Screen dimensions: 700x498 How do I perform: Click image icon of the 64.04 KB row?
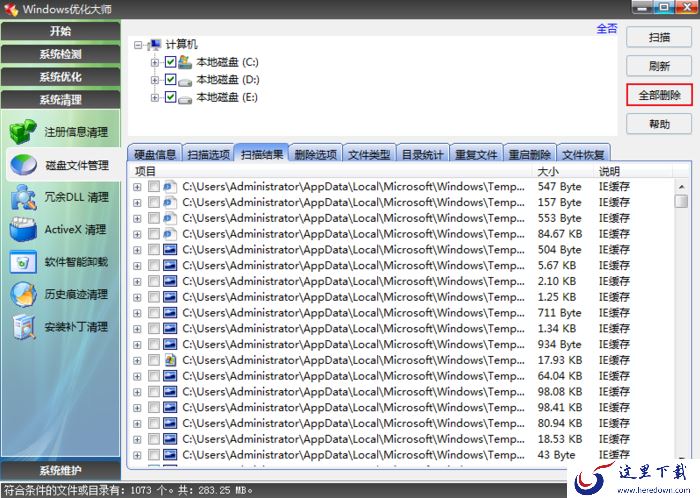[170, 376]
